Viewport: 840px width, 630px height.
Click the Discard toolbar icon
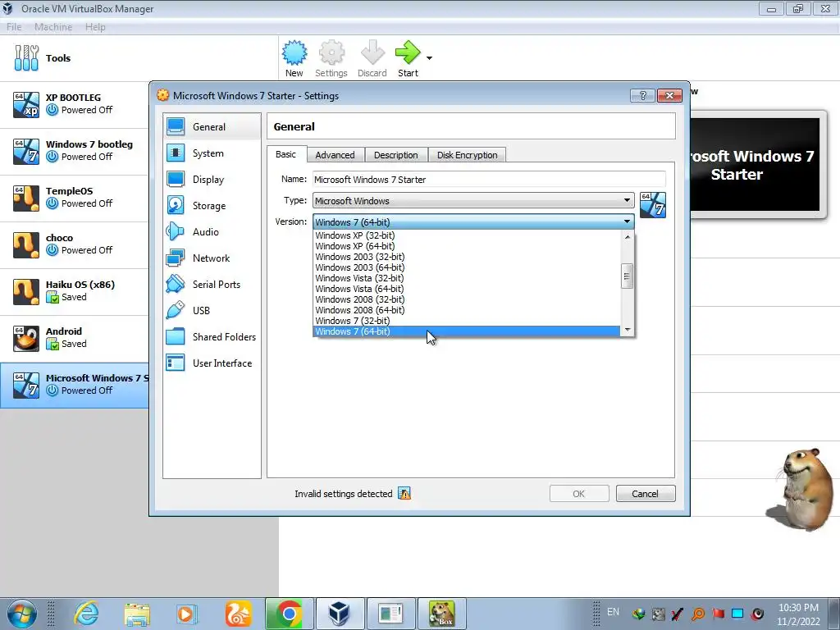[x=372, y=52]
